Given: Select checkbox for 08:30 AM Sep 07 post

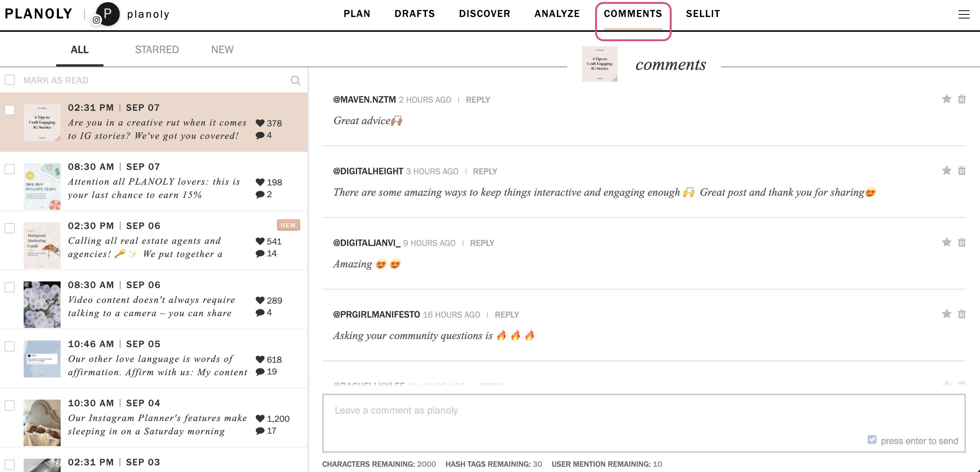Looking at the screenshot, I should click(x=10, y=169).
